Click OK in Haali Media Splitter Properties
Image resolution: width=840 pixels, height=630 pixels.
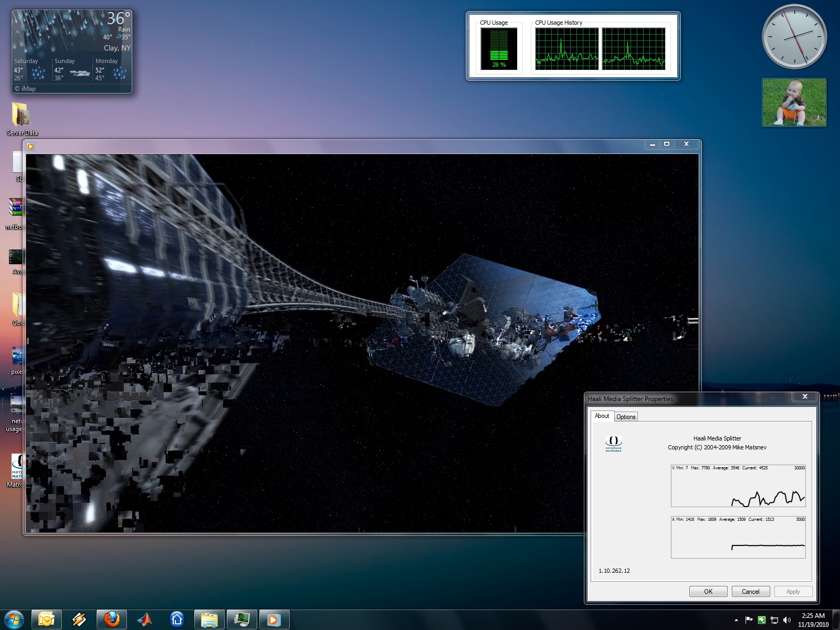coord(708,592)
